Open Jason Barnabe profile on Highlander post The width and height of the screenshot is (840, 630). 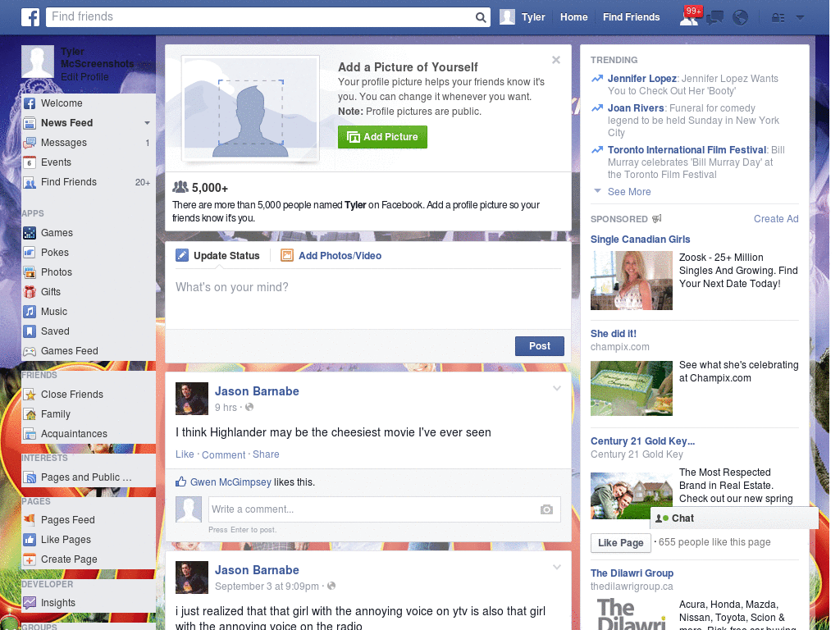tap(257, 391)
